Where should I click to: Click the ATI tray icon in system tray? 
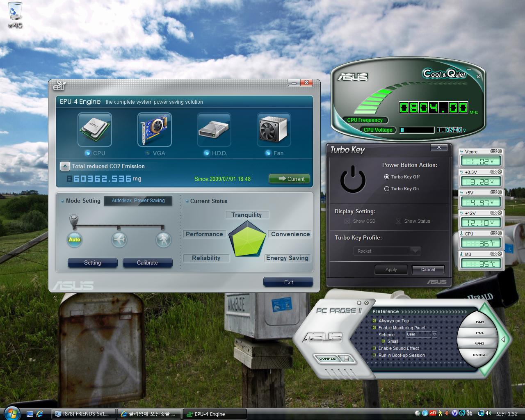click(x=432, y=413)
